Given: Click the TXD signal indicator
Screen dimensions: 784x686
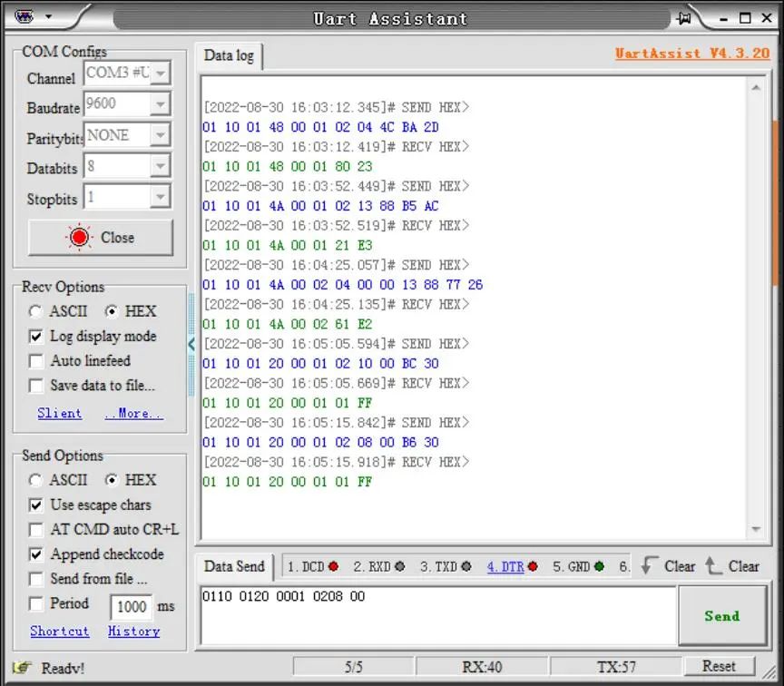Looking at the screenshot, I should (466, 566).
